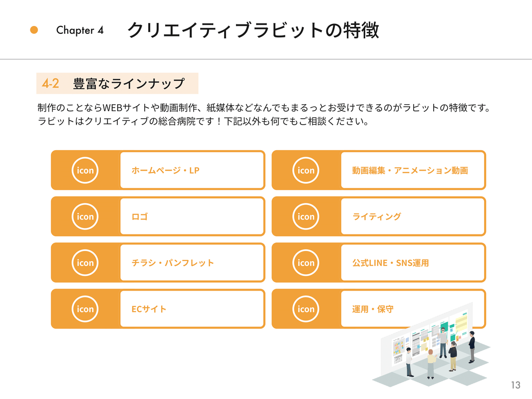Click the orange dot beside Chapter 4

34,30
